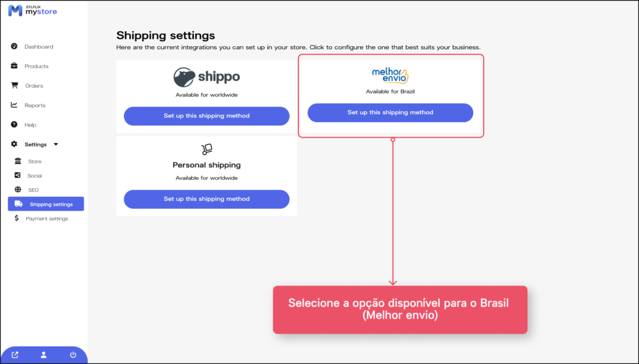Click the Products briefcase icon
This screenshot has width=639, height=364.
click(x=14, y=66)
